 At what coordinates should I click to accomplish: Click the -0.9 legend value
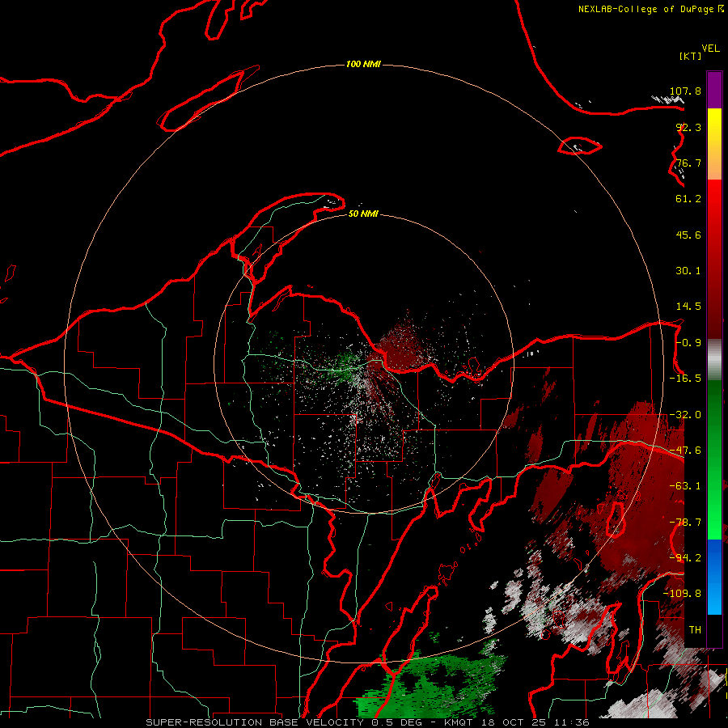pos(688,343)
